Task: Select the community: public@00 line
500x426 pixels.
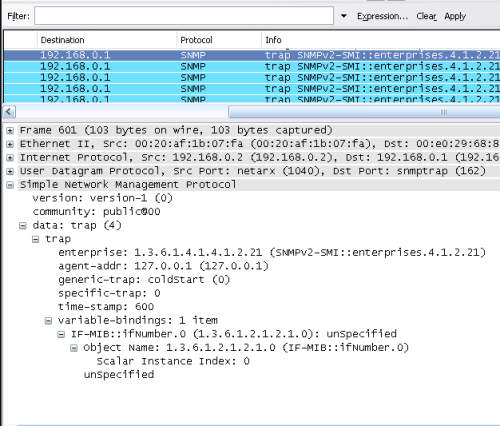Action: click(96, 212)
